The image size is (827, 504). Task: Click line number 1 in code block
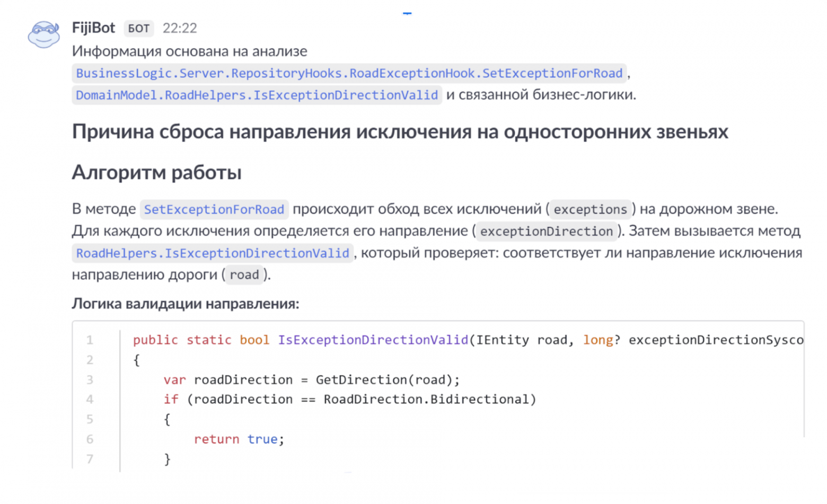[90, 340]
